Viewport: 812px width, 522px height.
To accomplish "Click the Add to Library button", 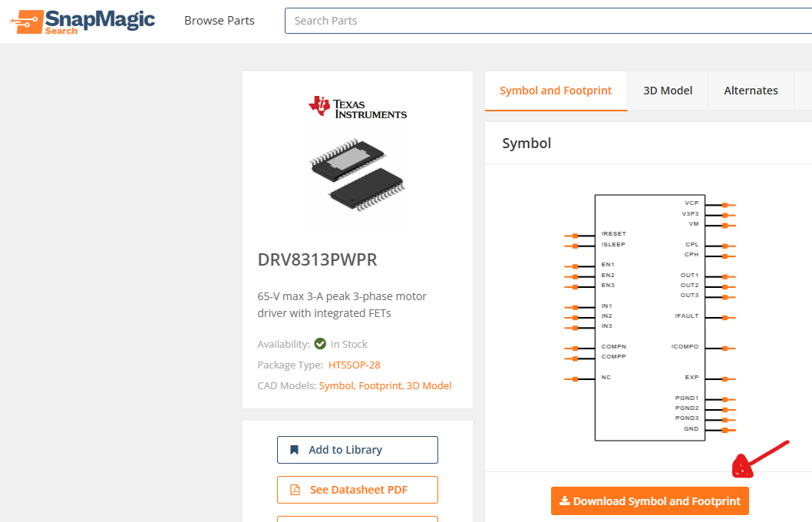I will coord(358,450).
